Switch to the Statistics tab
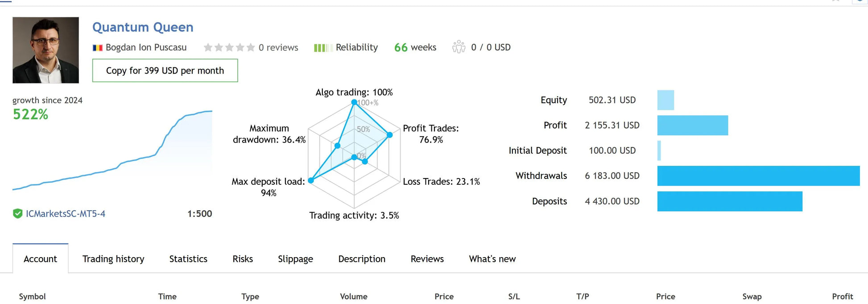The height and width of the screenshot is (304, 868). click(x=188, y=259)
